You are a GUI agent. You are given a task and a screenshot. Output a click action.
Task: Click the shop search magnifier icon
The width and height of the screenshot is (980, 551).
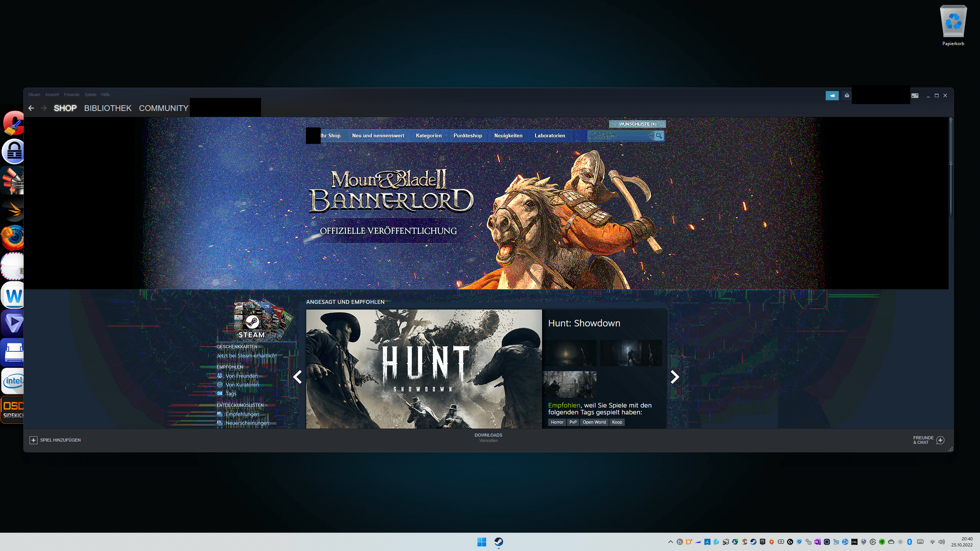coord(659,135)
